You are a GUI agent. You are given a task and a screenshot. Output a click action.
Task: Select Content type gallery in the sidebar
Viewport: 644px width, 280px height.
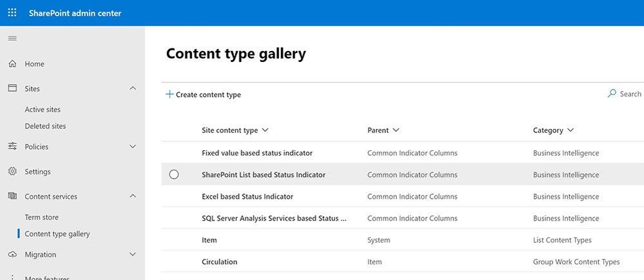(57, 234)
